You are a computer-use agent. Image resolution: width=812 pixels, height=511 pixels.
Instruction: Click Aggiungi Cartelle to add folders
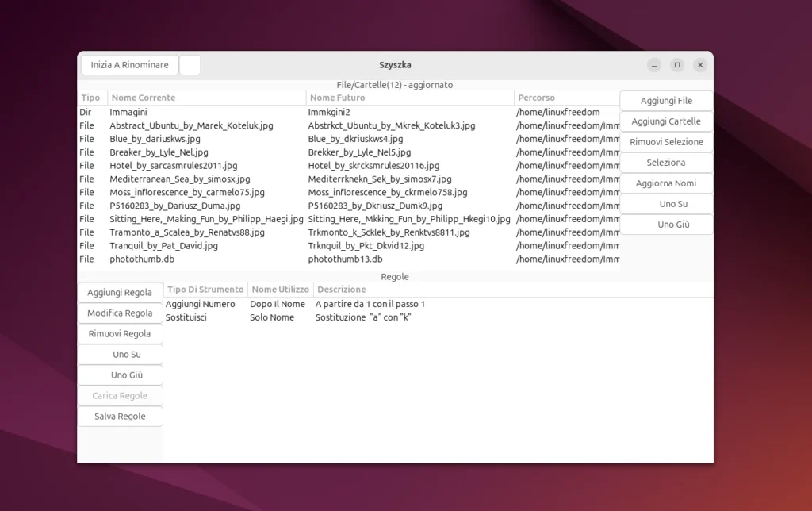665,121
